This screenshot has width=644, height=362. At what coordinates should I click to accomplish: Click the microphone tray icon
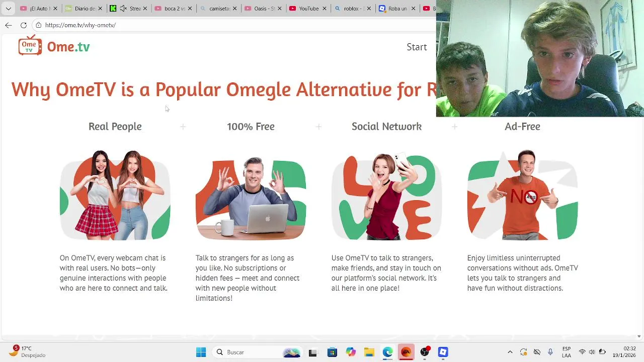pos(550,352)
